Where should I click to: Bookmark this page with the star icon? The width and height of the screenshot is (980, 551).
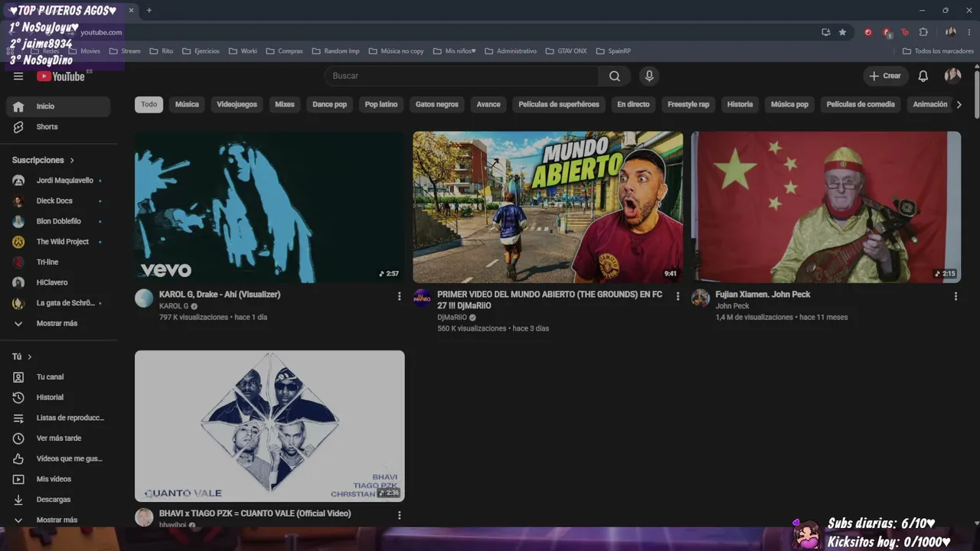click(842, 32)
